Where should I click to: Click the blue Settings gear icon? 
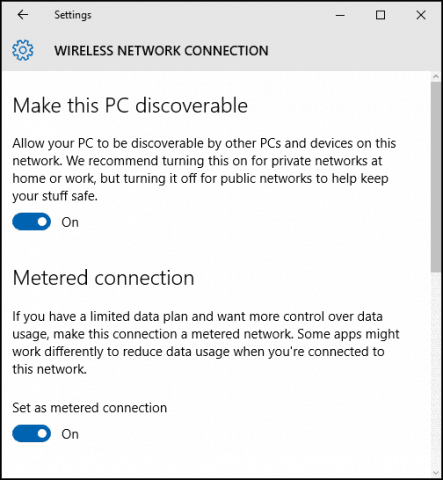23,50
